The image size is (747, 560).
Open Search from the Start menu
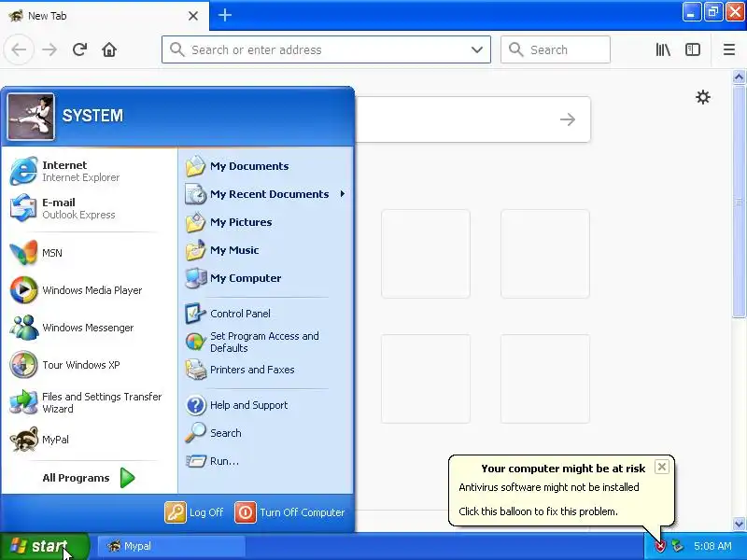[x=266, y=433]
